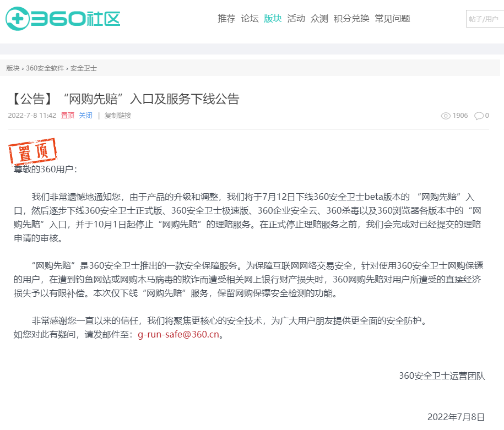Screen dimensions: 504x430
Task: Open the 推荐 nav item
Action: (x=226, y=19)
